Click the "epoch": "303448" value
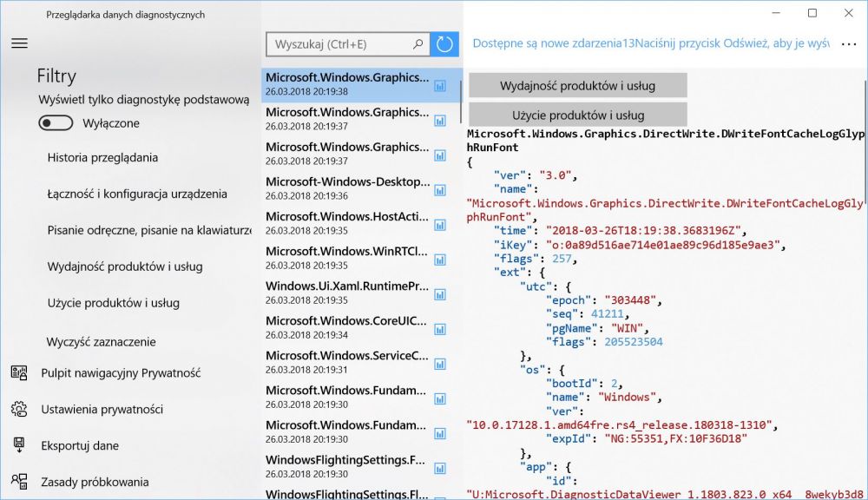The image size is (868, 500). tap(630, 300)
